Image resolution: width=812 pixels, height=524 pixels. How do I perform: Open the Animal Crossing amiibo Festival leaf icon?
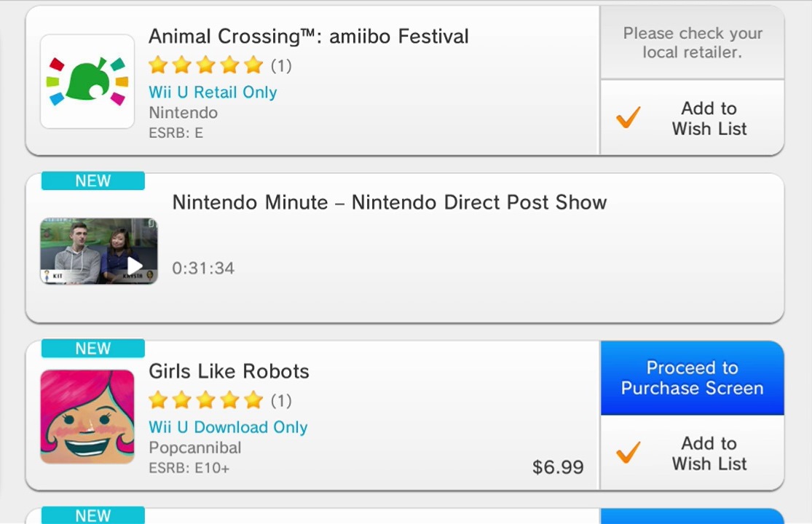click(87, 82)
